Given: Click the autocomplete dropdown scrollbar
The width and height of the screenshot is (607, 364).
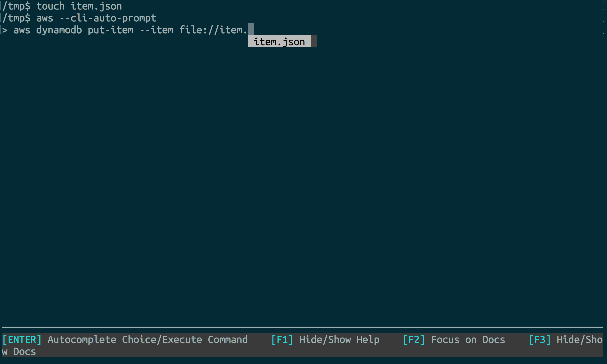Looking at the screenshot, I should (x=314, y=41).
